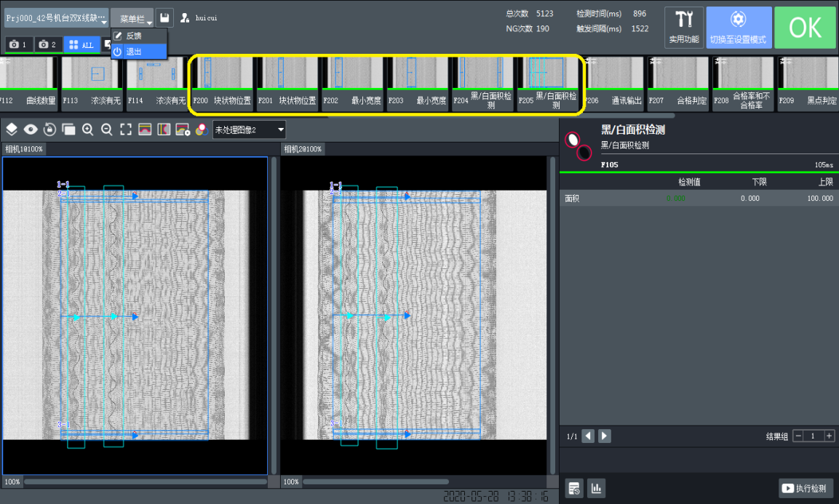The image size is (839, 504).
Task: Expand the 未处理图像2 image dropdown
Action: 248,129
